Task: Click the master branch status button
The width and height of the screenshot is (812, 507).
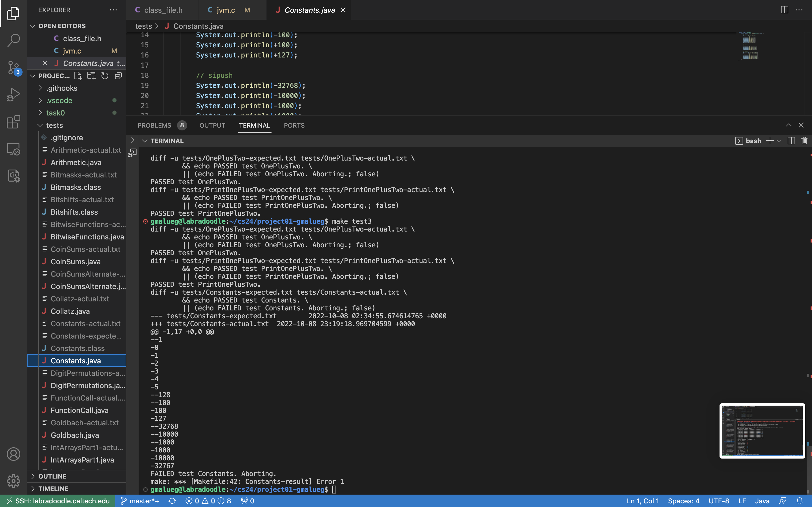Action: [140, 501]
